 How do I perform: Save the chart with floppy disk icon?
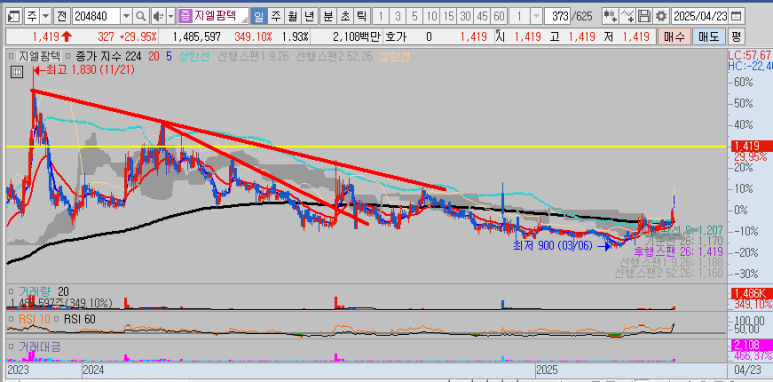tap(644, 16)
